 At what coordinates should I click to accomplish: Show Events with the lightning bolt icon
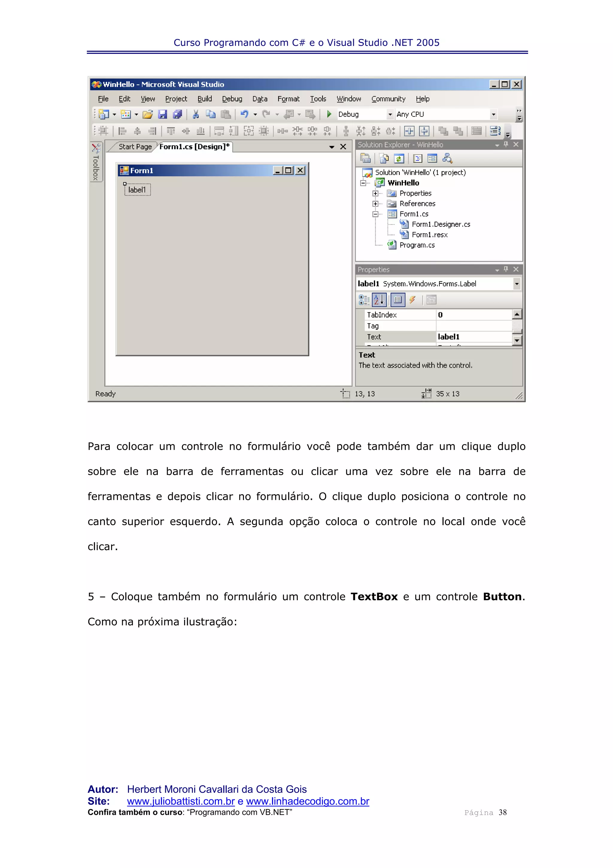pos(412,300)
